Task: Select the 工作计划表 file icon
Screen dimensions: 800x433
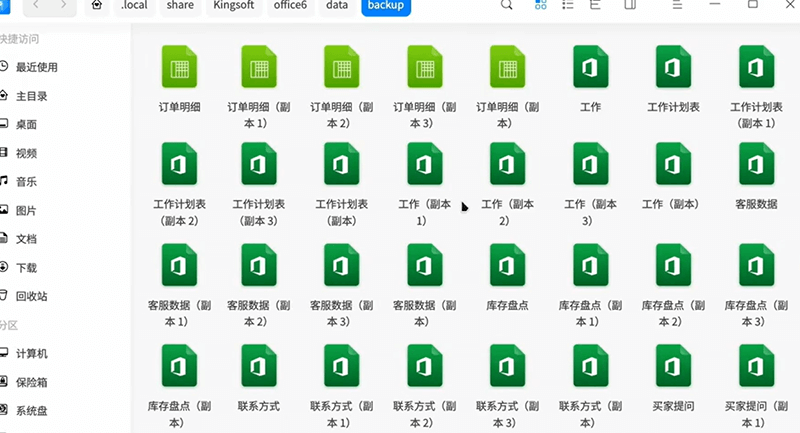Action: (x=673, y=67)
